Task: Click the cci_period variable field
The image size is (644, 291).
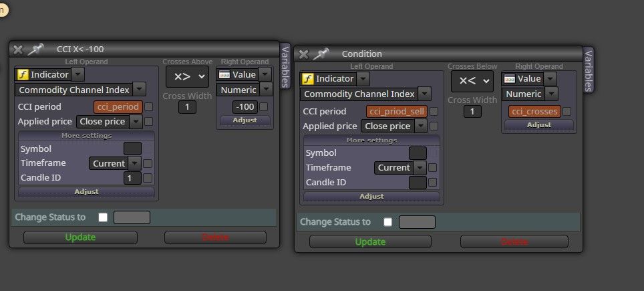Action: [x=118, y=107]
